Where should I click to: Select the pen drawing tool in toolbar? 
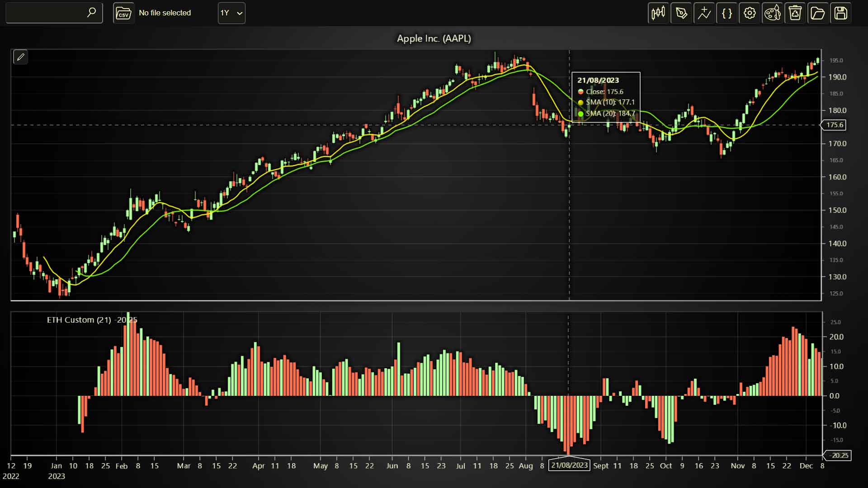[681, 13]
